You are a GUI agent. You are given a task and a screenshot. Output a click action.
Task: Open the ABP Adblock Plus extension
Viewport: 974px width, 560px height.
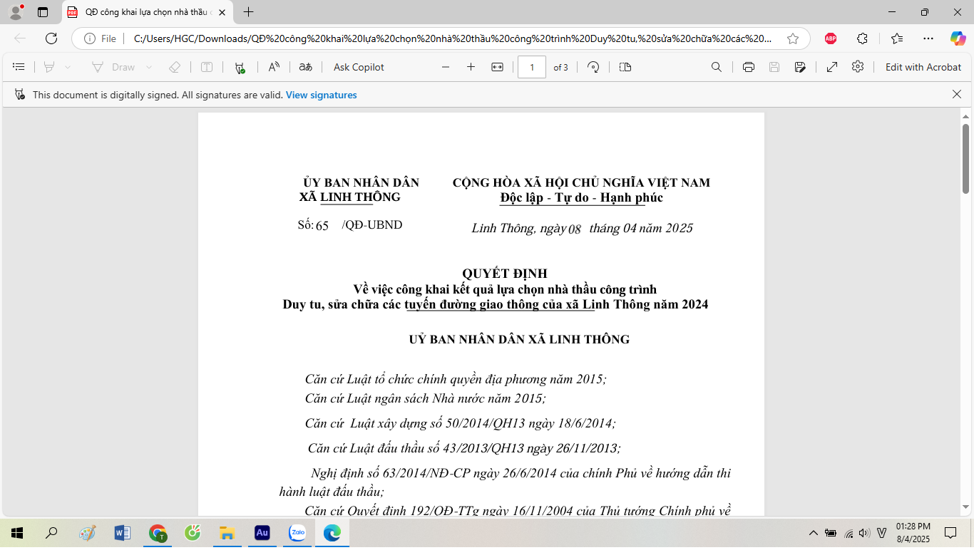831,38
